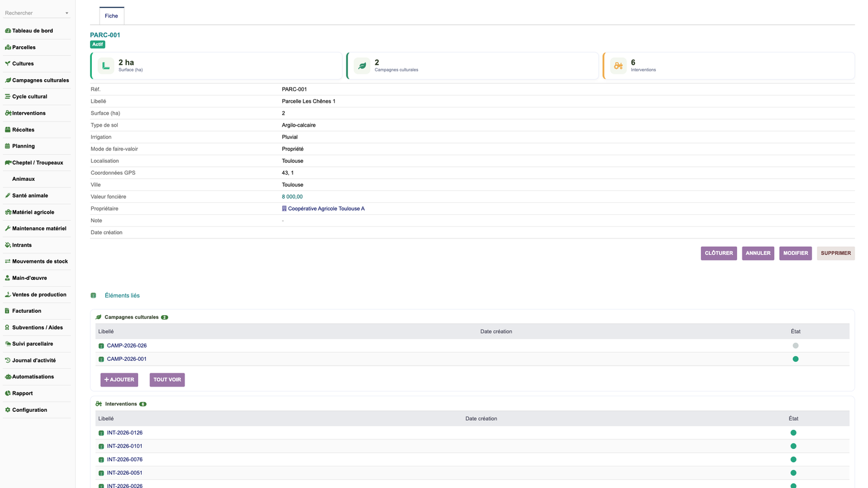The height and width of the screenshot is (488, 868).
Task: Open the Rapport pie chart icon entry
Action: coord(8,394)
